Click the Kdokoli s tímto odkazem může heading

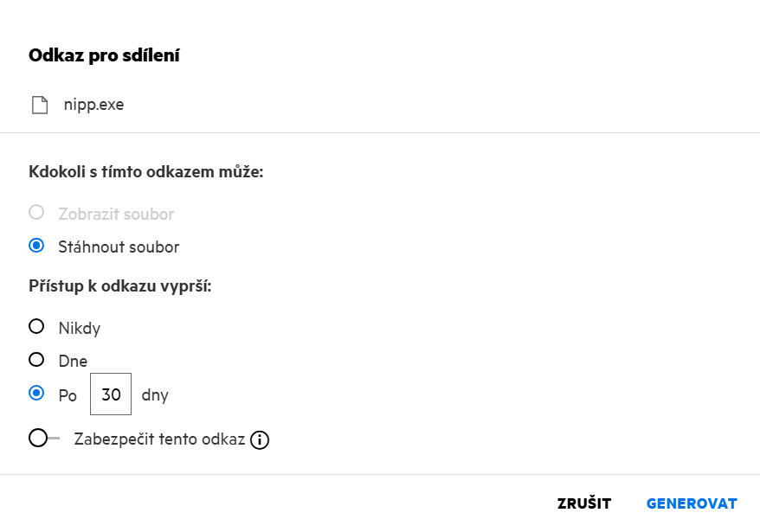[x=145, y=172]
